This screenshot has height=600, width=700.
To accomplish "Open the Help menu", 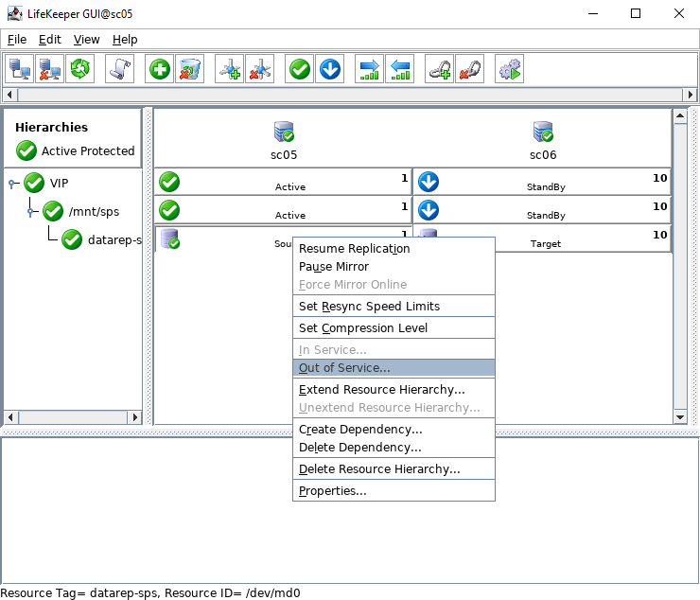I will [x=125, y=40].
